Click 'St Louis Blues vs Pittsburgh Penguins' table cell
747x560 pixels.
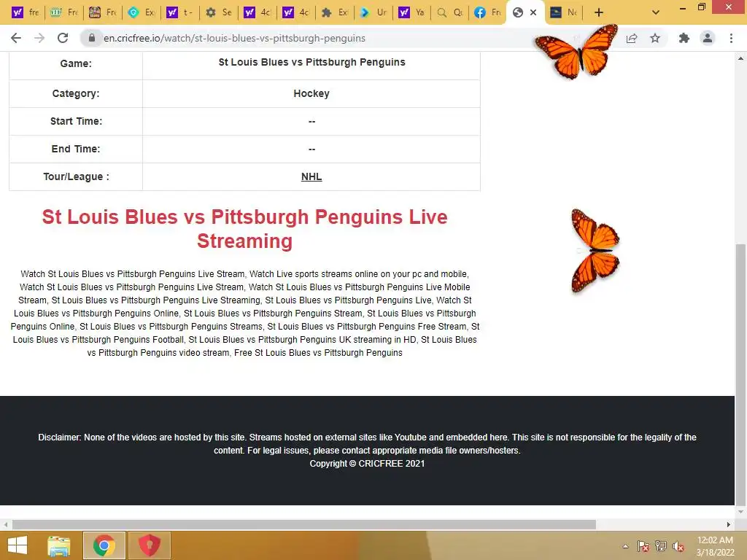click(x=311, y=63)
